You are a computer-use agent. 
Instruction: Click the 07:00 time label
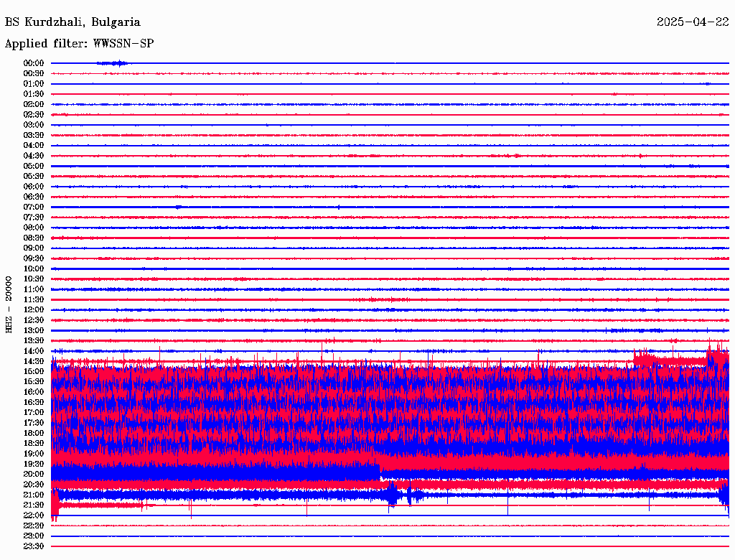34,207
